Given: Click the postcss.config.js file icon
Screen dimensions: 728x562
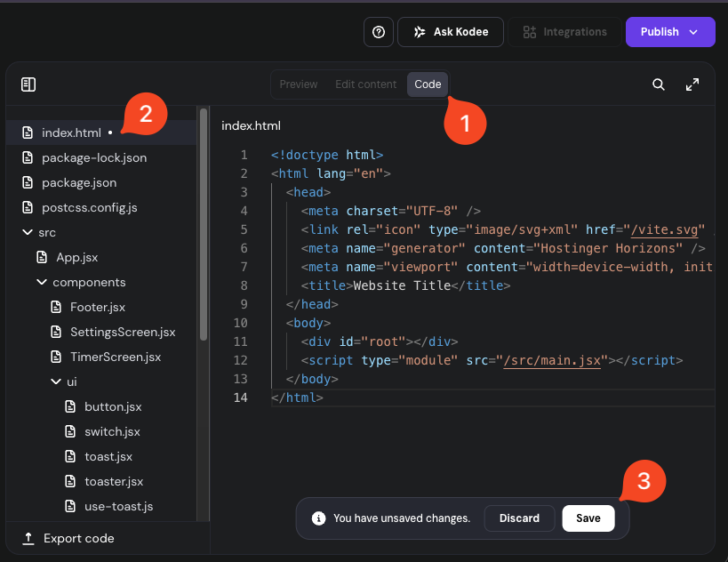Looking at the screenshot, I should tap(28, 207).
